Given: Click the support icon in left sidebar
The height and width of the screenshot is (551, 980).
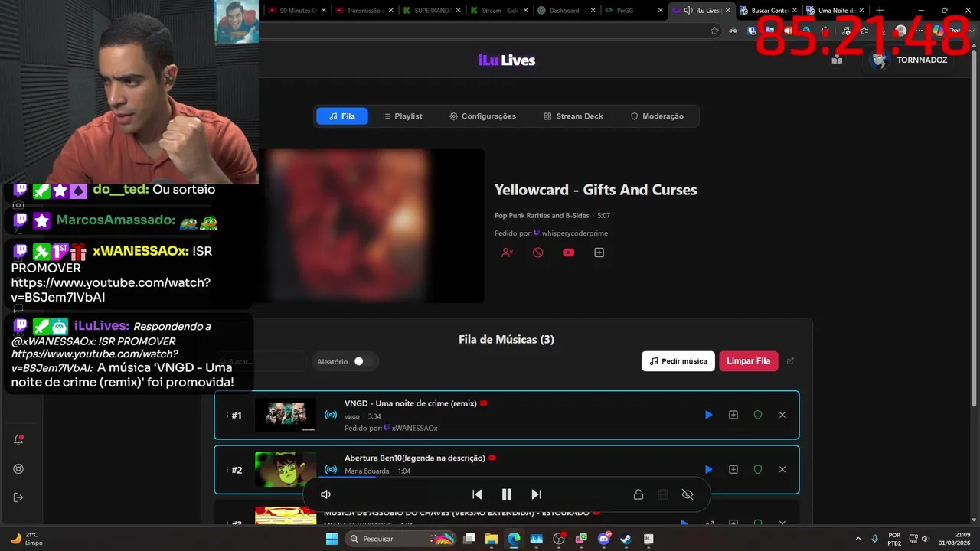Looking at the screenshot, I should (18, 469).
